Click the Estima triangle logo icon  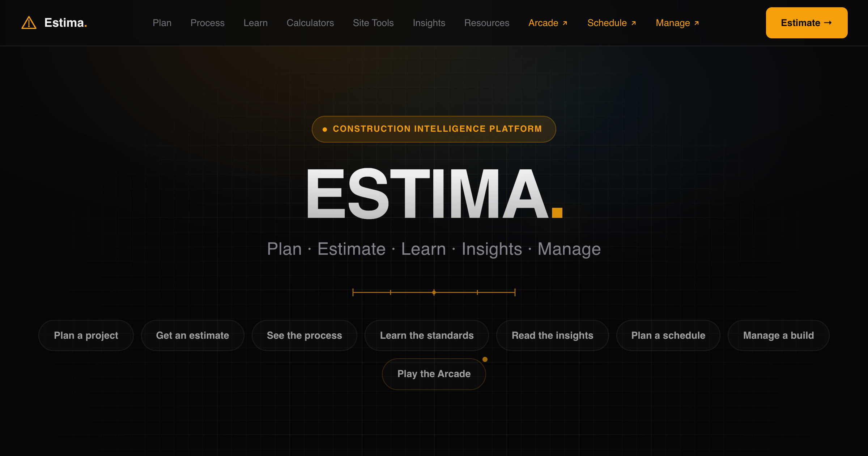29,23
